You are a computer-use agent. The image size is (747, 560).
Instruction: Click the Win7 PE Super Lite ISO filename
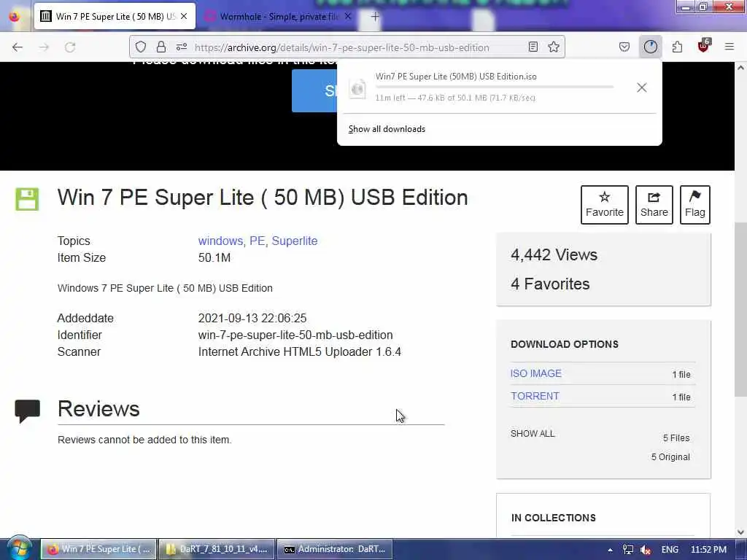[x=456, y=76]
